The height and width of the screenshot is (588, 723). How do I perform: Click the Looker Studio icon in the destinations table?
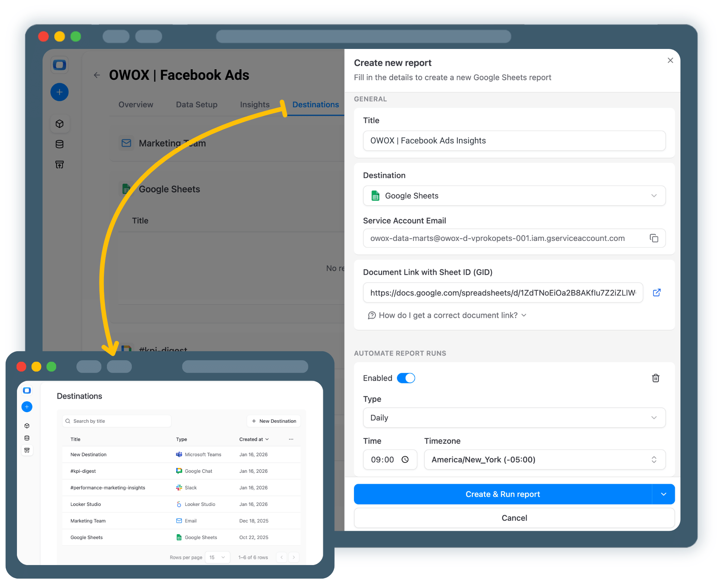click(x=179, y=504)
